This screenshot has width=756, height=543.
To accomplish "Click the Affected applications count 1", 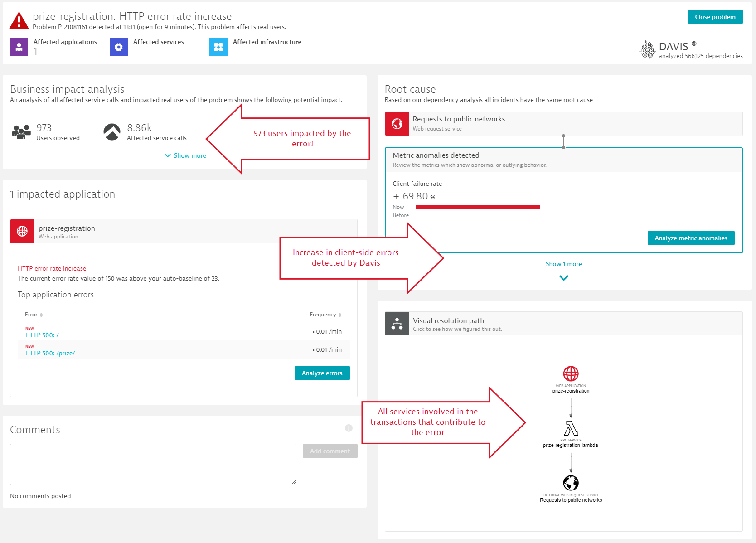I will click(36, 52).
